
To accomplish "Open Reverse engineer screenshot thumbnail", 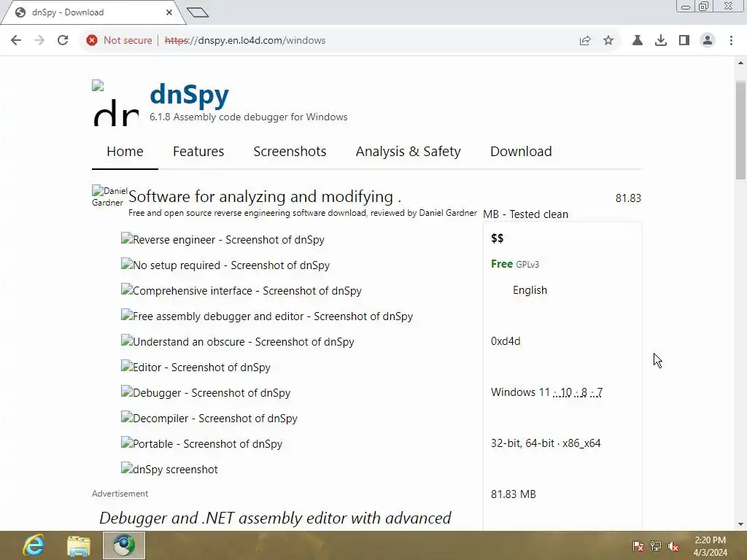I will click(x=222, y=239).
